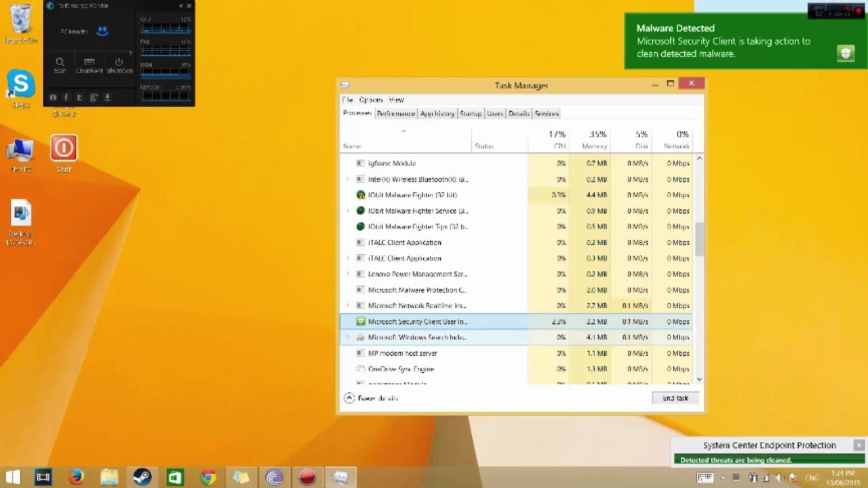868x488 pixels.
Task: Sort processes by the CPU column
Action: (548, 140)
